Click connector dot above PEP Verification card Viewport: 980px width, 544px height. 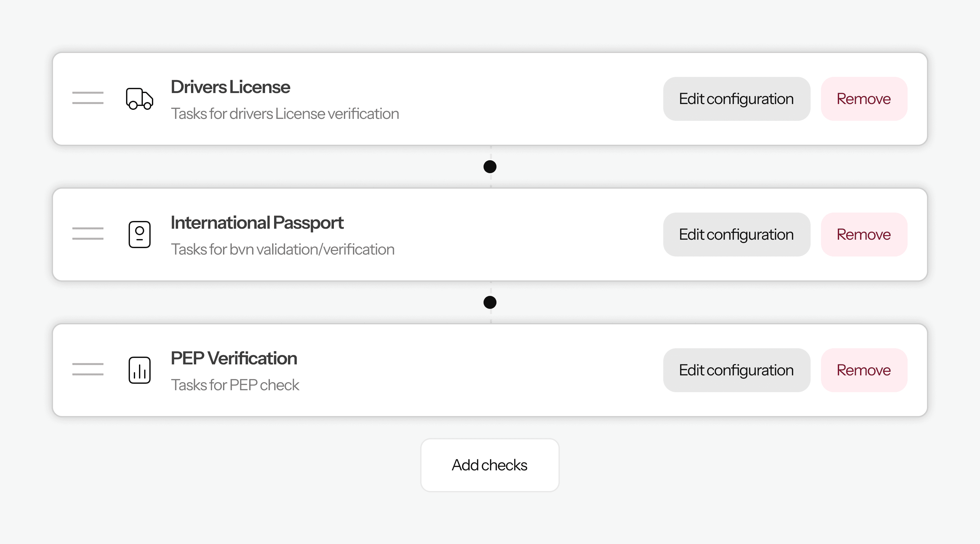(x=490, y=302)
